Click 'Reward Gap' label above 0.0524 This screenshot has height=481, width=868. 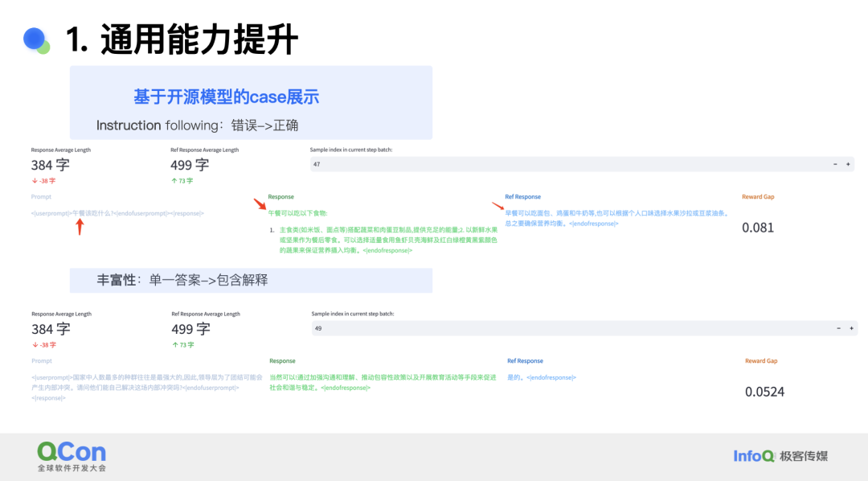761,360
